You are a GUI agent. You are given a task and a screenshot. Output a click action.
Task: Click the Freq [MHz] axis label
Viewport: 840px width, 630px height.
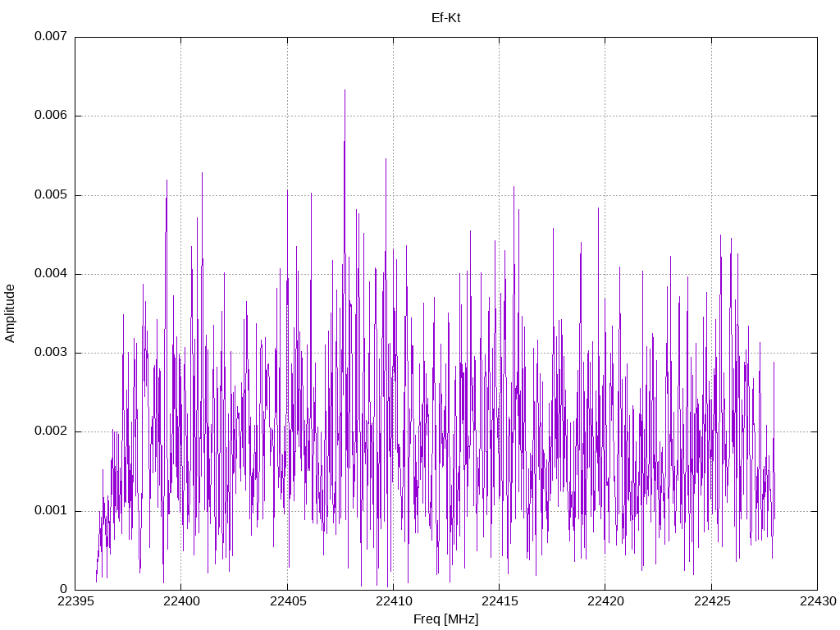click(x=445, y=619)
